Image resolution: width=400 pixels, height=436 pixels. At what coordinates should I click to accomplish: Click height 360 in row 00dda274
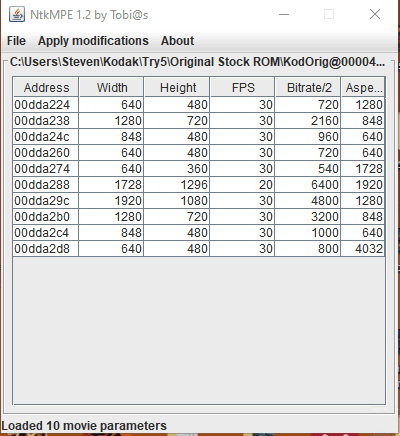click(177, 169)
